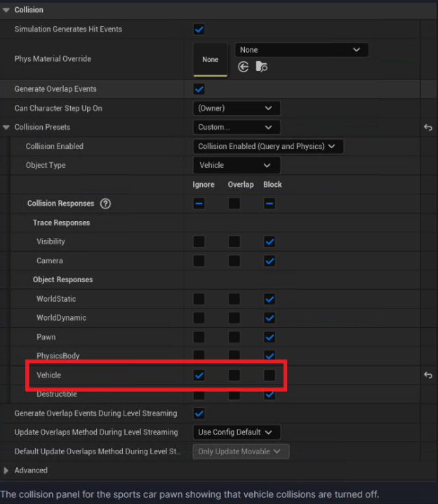Open Only Update Movable dropdown
Image resolution: width=438 pixels, height=504 pixels.
coord(241,451)
